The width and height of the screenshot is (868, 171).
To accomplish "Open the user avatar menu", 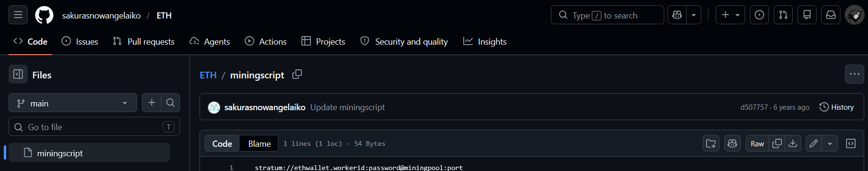I will pos(855,15).
